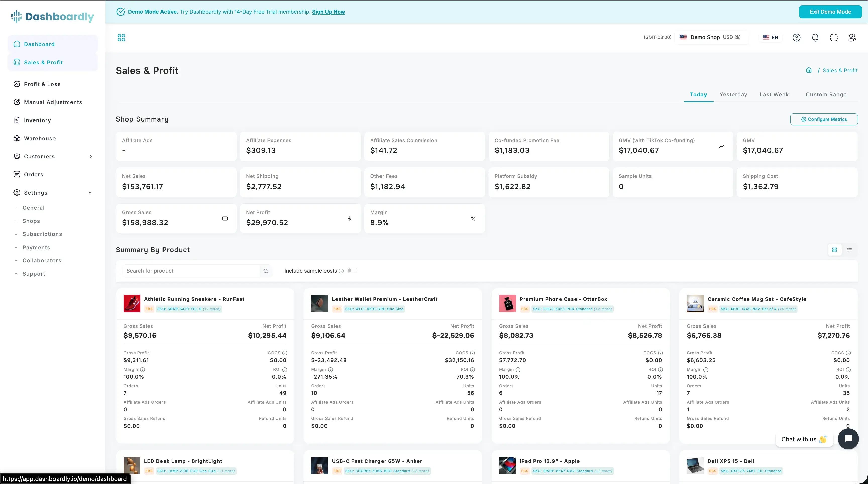Open the EN language dropdown
The width and height of the screenshot is (868, 484).
tap(771, 37)
